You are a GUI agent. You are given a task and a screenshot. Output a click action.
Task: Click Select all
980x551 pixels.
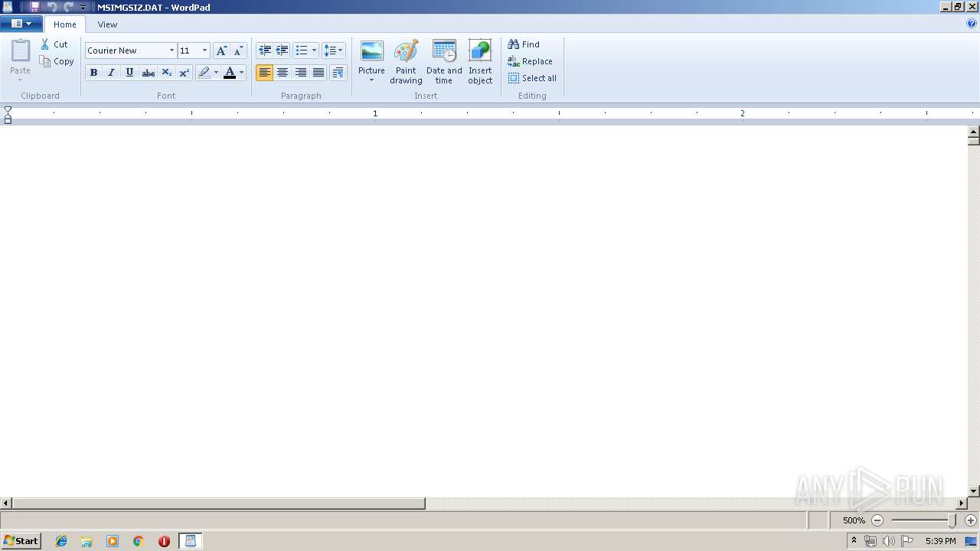click(532, 78)
